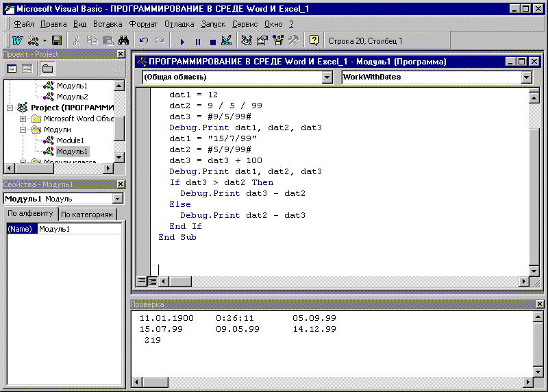Screen dimensions: 548x392
Task: Stop execution with the Reset square button
Action: (213, 42)
